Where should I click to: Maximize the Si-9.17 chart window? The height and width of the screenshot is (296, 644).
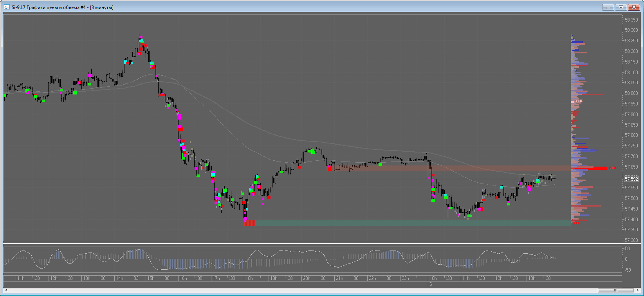tap(621, 7)
